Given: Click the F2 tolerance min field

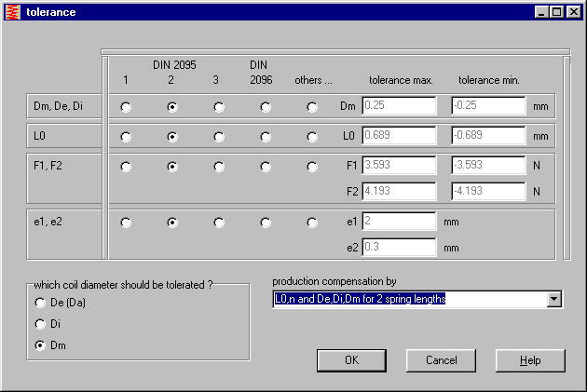Looking at the screenshot, I should click(x=488, y=192).
